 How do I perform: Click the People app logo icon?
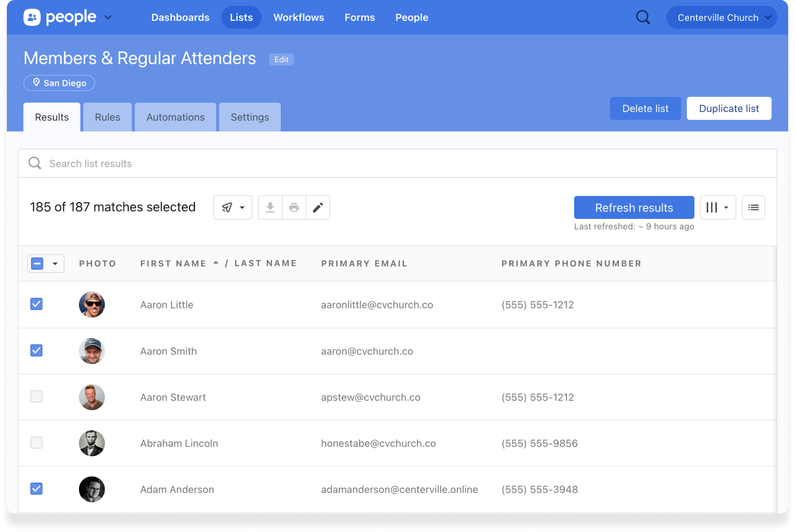[x=32, y=18]
